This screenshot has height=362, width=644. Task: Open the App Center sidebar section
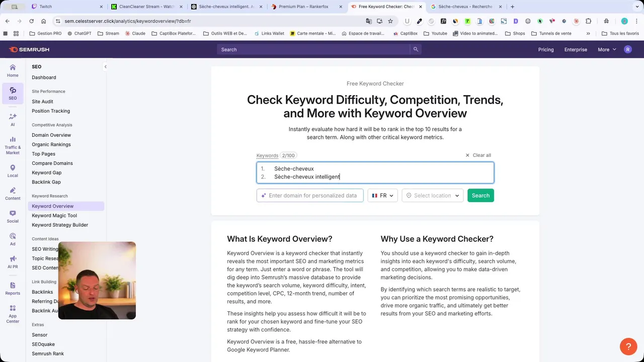(x=13, y=314)
